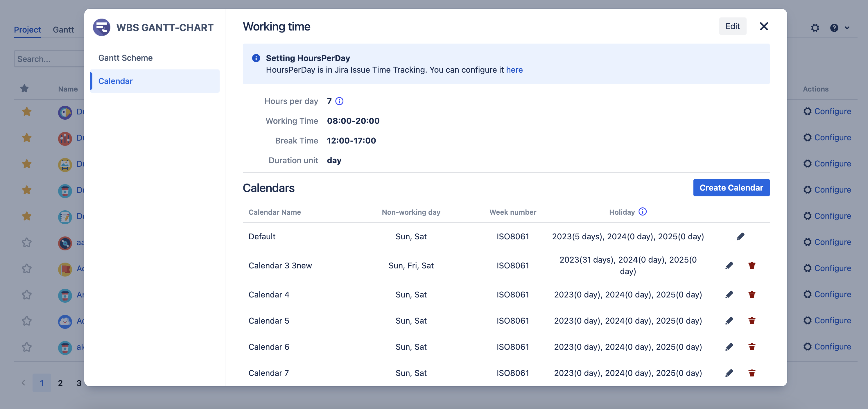Open the info icon in the HoursPerDay banner
868x409 pixels.
pyautogui.click(x=256, y=58)
